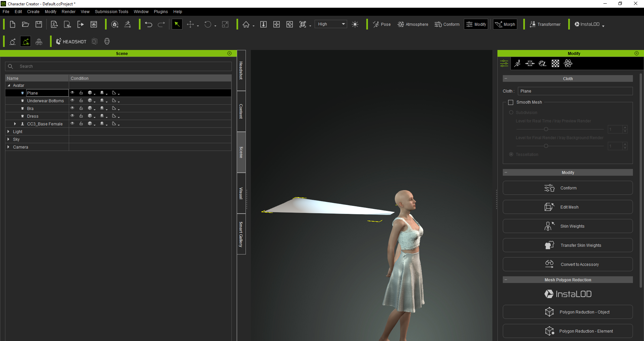Image resolution: width=644 pixels, height=341 pixels.
Task: Click the Headshot plugin button
Action: pos(71,42)
